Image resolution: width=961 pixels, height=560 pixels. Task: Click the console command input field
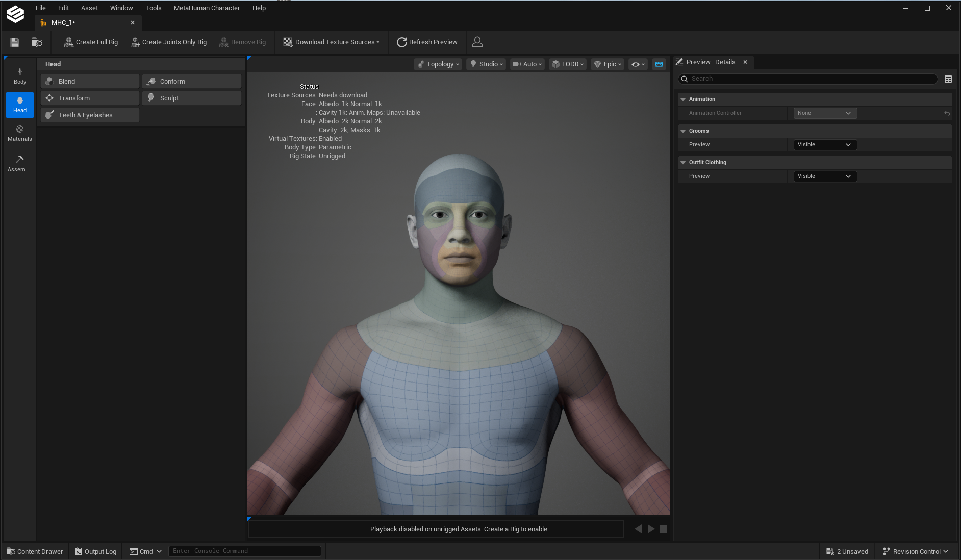244,551
